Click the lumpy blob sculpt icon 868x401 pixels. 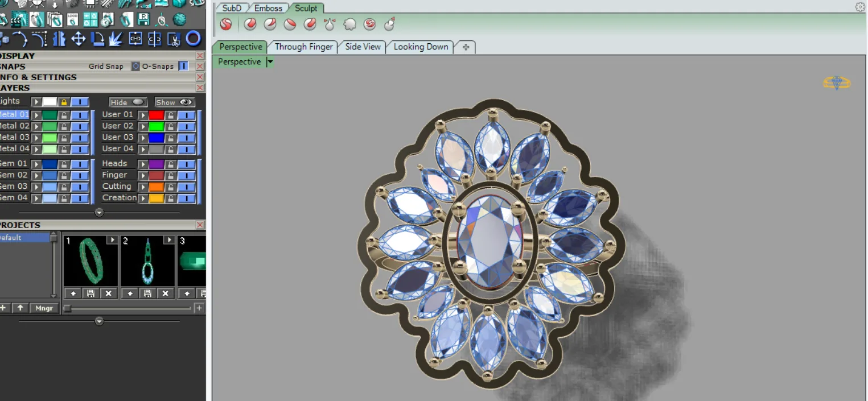point(350,24)
